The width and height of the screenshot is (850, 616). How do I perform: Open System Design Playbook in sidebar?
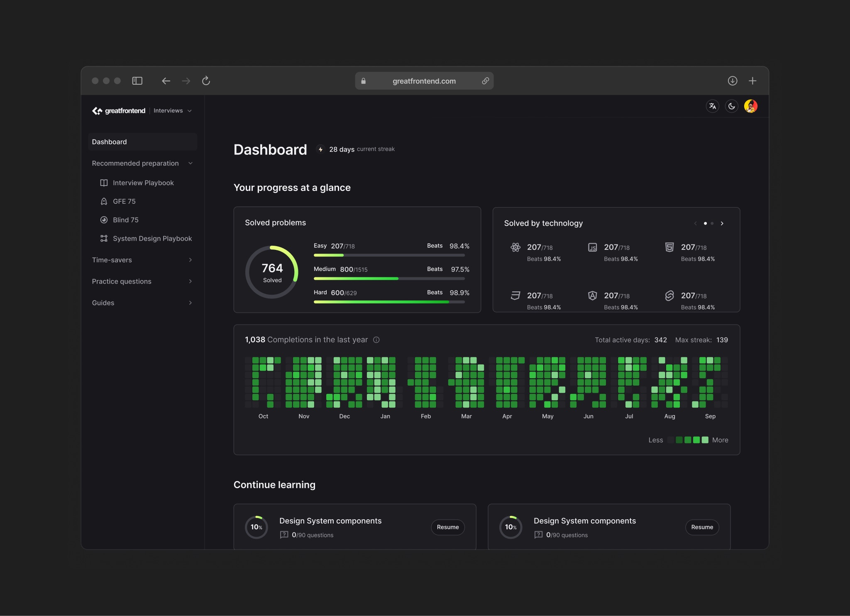tap(152, 239)
